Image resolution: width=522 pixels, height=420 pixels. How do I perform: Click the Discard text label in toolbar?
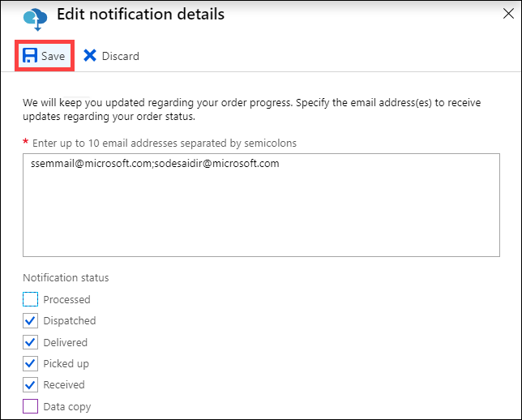121,56
